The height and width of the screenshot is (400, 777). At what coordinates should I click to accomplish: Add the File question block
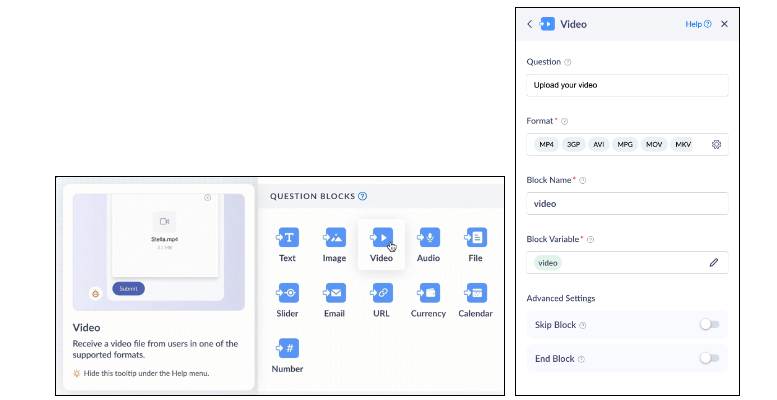(x=475, y=238)
